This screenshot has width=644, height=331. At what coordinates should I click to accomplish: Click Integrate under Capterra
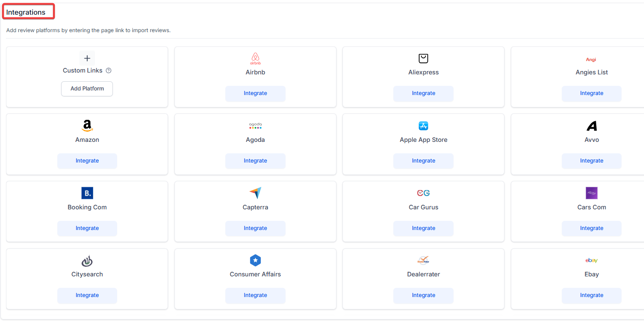[x=255, y=228]
